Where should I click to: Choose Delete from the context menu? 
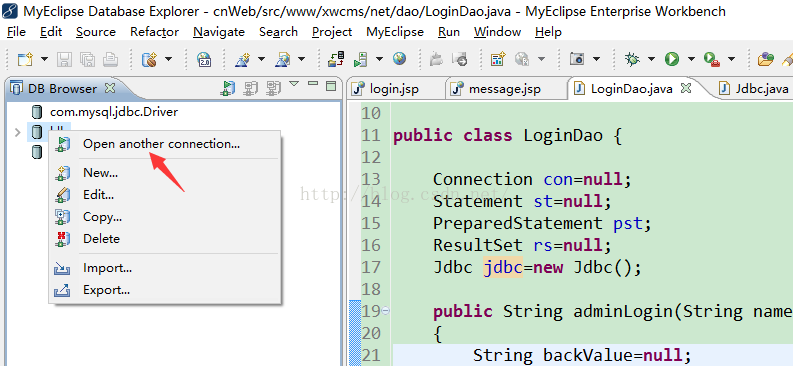[101, 239]
